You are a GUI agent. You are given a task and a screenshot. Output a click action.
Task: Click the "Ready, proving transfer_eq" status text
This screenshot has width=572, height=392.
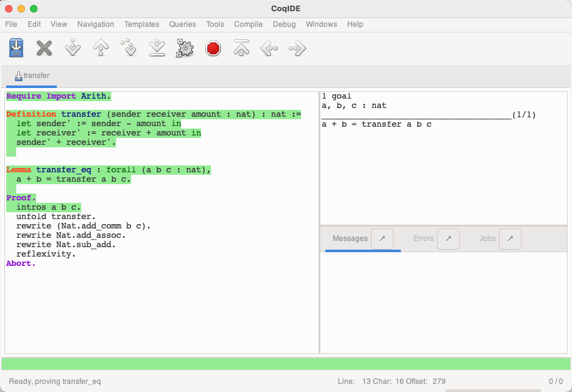(x=55, y=381)
